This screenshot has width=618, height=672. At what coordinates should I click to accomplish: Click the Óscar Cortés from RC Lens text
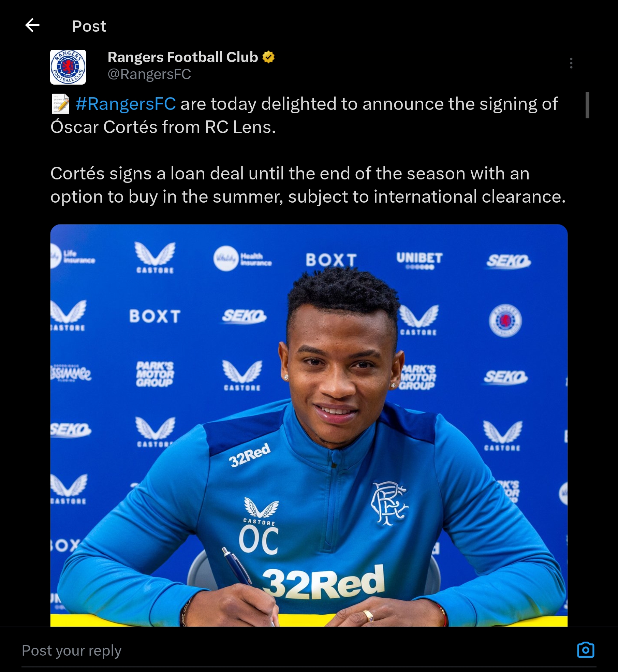point(163,127)
